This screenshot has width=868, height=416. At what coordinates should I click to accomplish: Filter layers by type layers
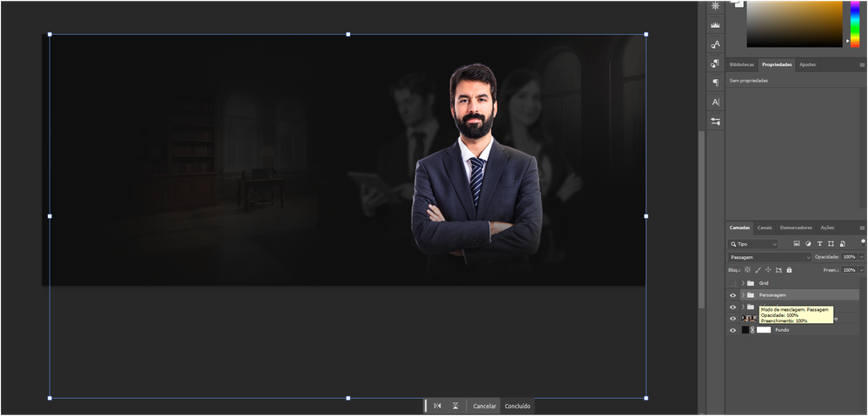[820, 243]
